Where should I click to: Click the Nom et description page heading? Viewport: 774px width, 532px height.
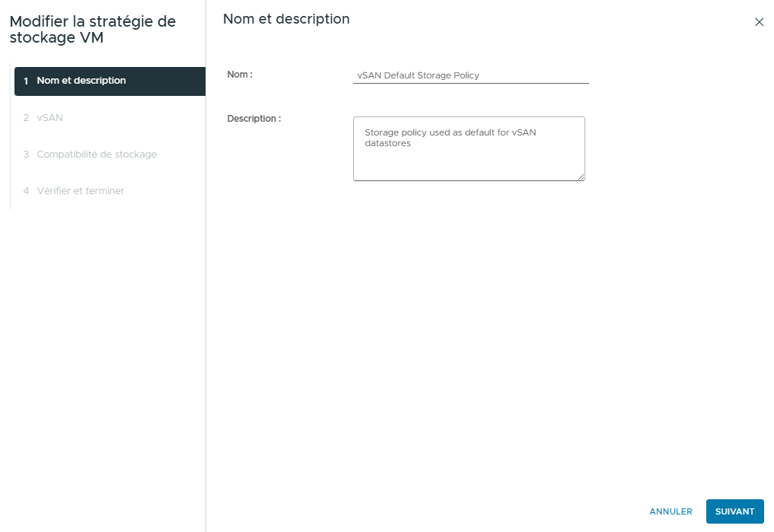[x=285, y=19]
